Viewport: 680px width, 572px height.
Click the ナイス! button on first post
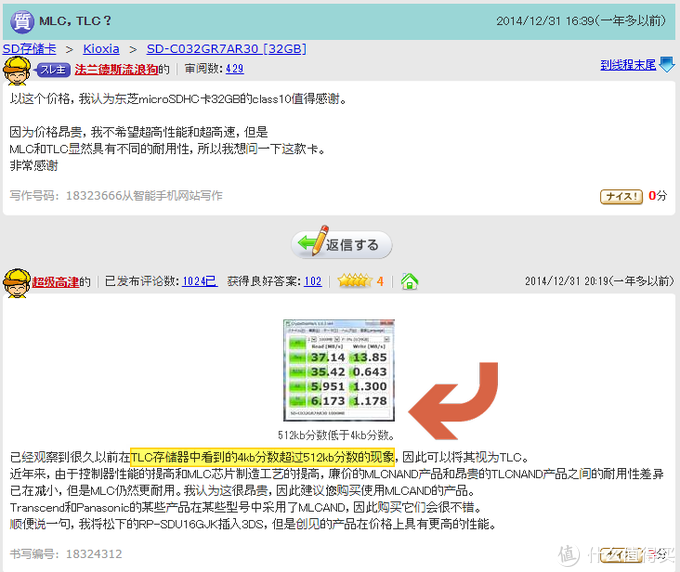click(621, 196)
